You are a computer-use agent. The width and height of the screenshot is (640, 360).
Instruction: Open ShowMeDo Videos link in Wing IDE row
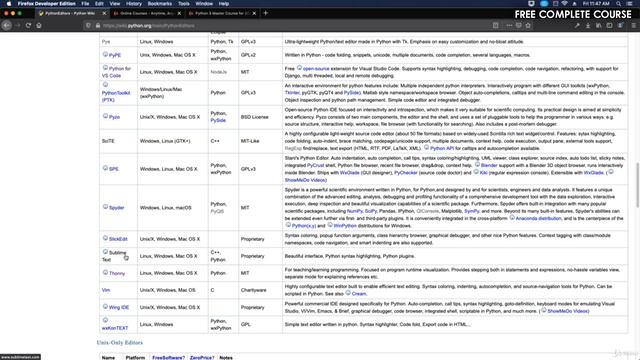[x=568, y=311]
